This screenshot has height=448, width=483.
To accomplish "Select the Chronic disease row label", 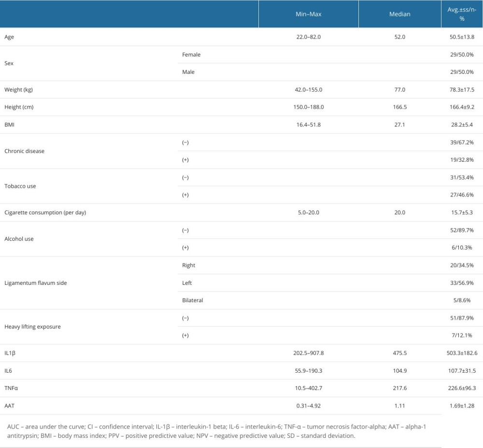I will (x=24, y=151).
